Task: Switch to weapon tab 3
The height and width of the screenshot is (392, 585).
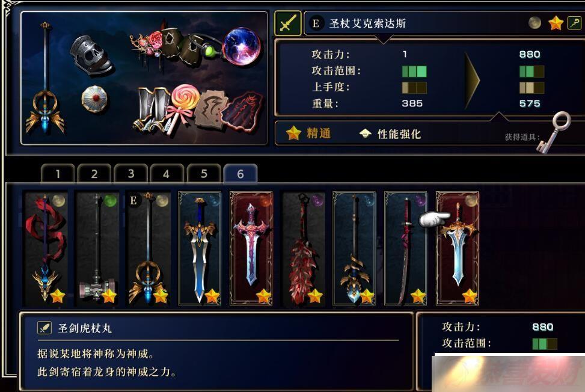Action: coord(131,173)
